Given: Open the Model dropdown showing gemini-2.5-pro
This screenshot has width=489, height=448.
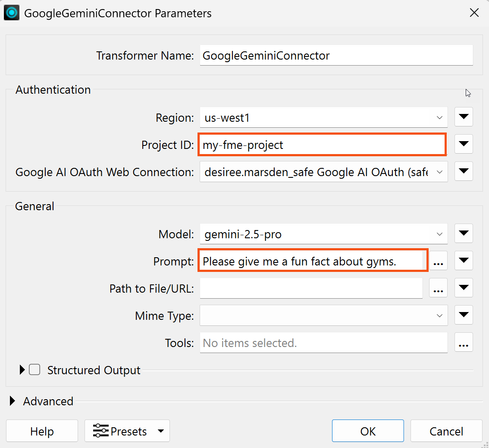Looking at the screenshot, I should point(324,234).
